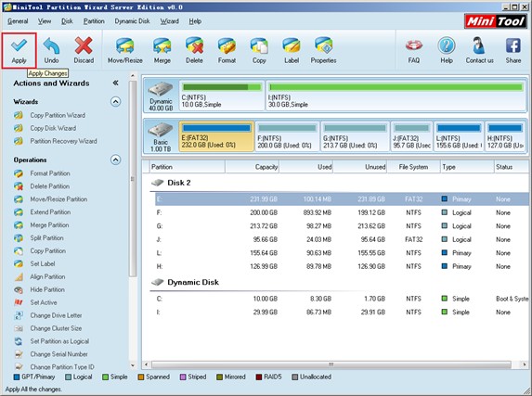Choose Split Partition operation
This screenshot has height=396, width=532.
coord(46,237)
